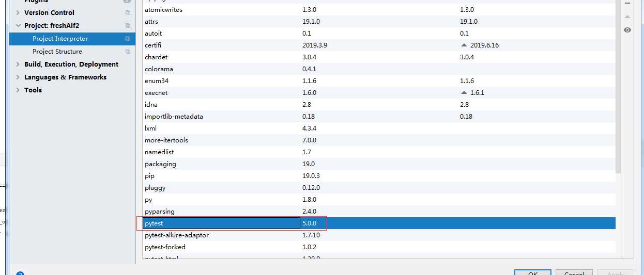This screenshot has height=275, width=644.
Task: Select the attrs package row
Action: [x=379, y=21]
